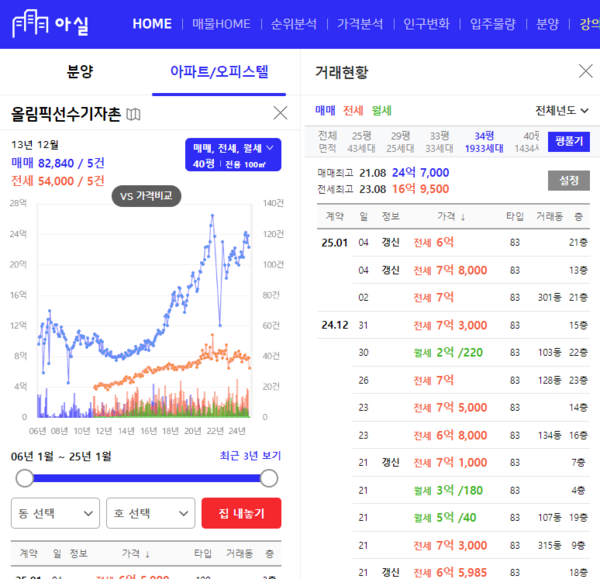
Task: Switch to the 분양 tab
Action: tap(80, 72)
